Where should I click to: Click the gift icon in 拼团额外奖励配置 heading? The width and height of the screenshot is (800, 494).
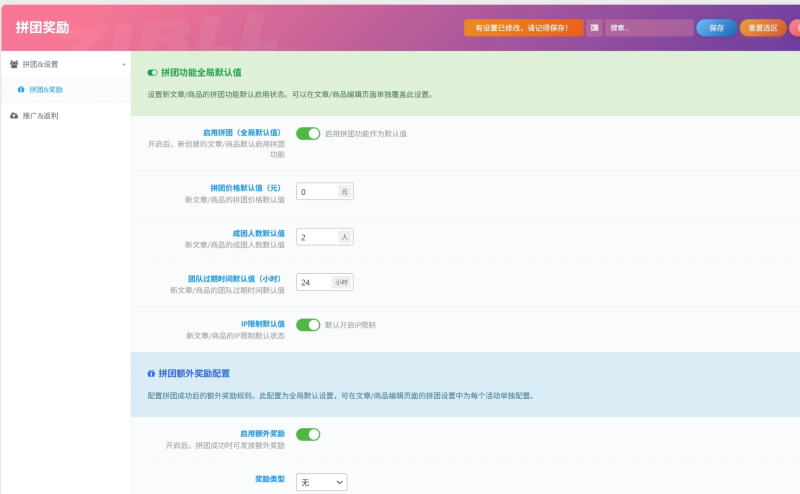[x=151, y=374]
